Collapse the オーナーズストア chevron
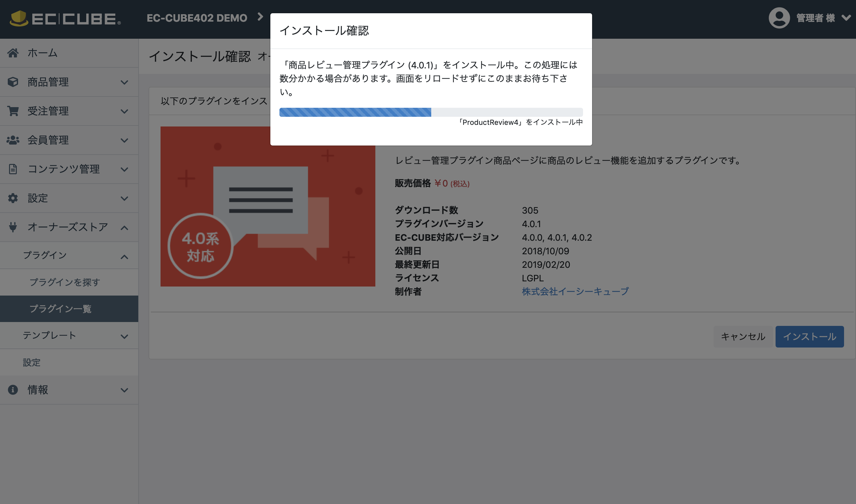Screen dimensions: 856x504 point(124,228)
